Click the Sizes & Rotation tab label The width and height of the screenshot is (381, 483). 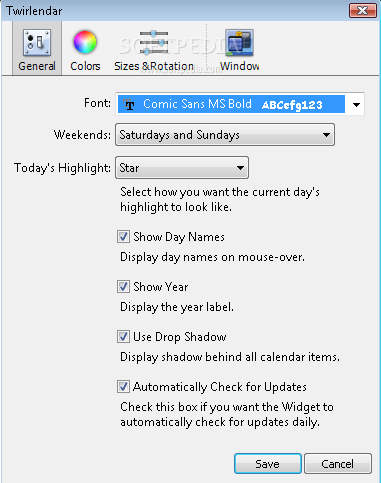[154, 66]
